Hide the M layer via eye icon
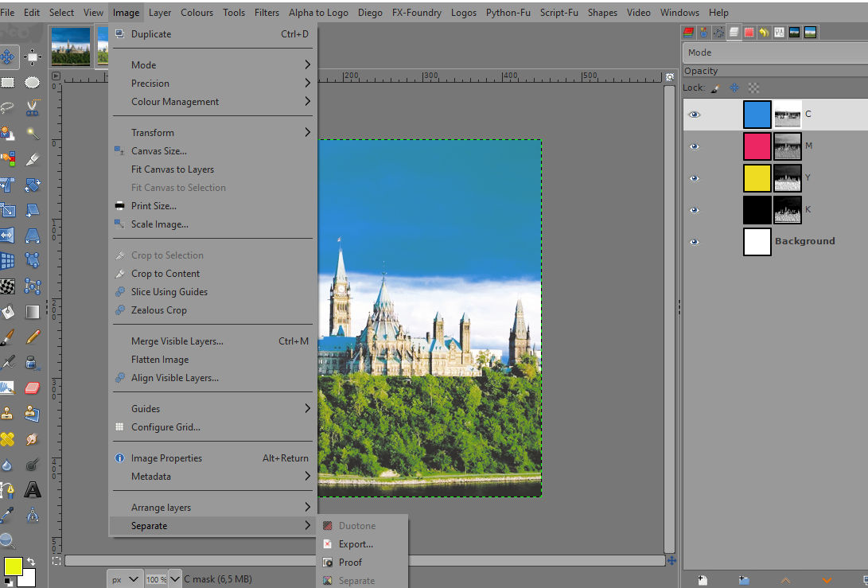 coord(695,146)
